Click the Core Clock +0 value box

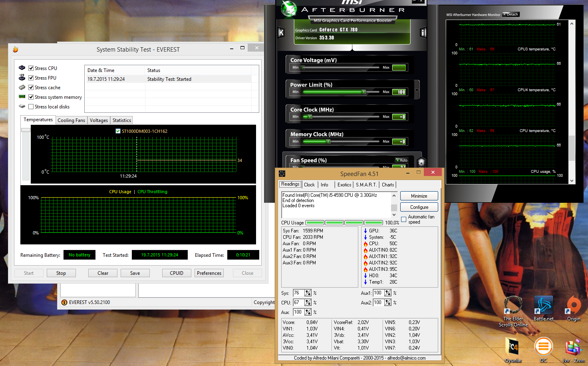pos(399,117)
